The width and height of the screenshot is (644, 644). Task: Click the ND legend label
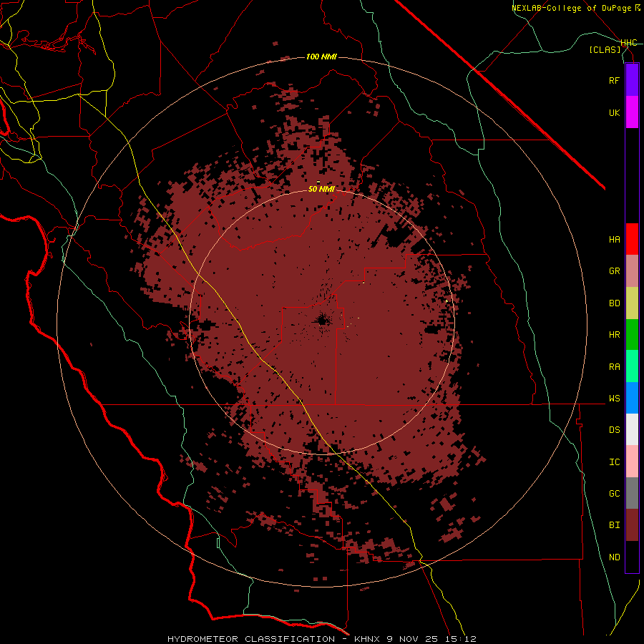(615, 557)
